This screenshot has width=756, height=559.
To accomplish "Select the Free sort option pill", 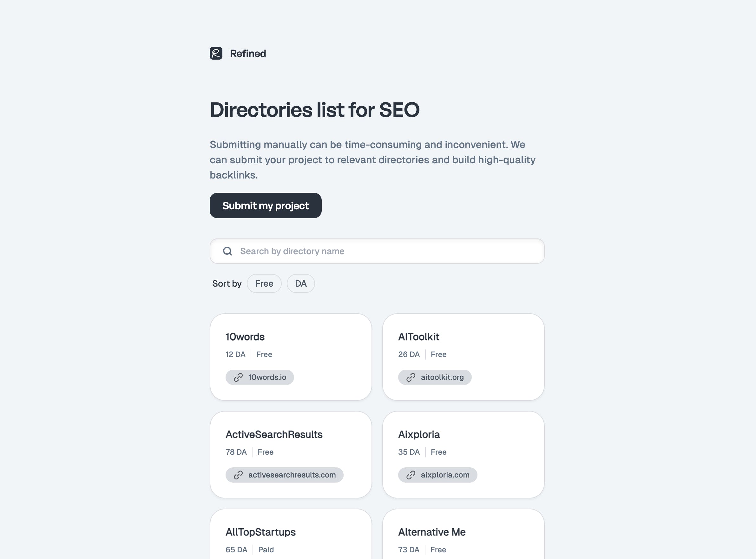I will 264,283.
